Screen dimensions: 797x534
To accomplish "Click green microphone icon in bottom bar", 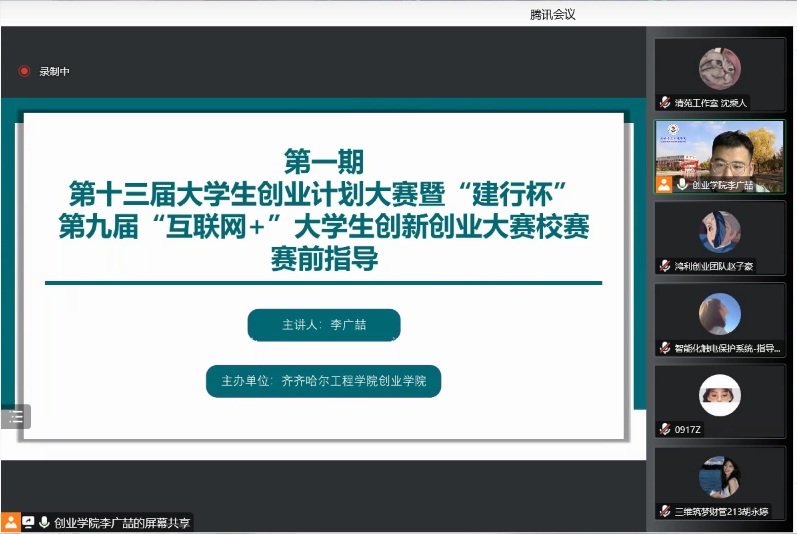I will pos(44,522).
